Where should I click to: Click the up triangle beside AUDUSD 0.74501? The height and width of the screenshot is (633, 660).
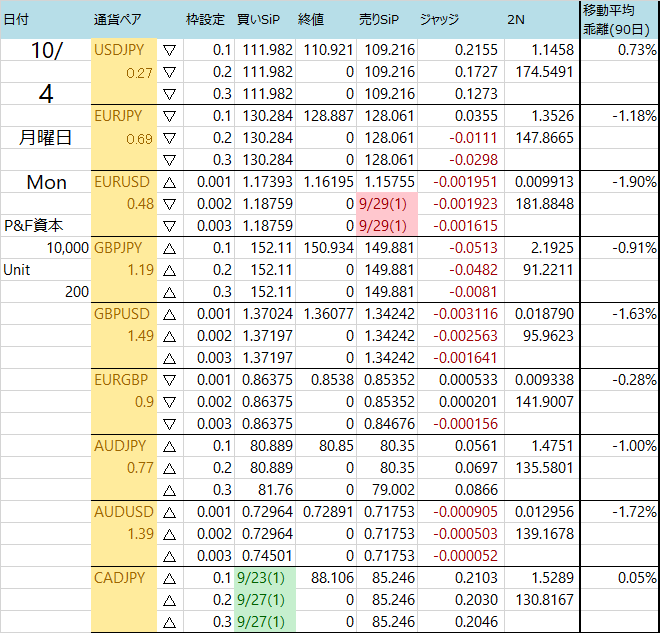[x=169, y=556]
